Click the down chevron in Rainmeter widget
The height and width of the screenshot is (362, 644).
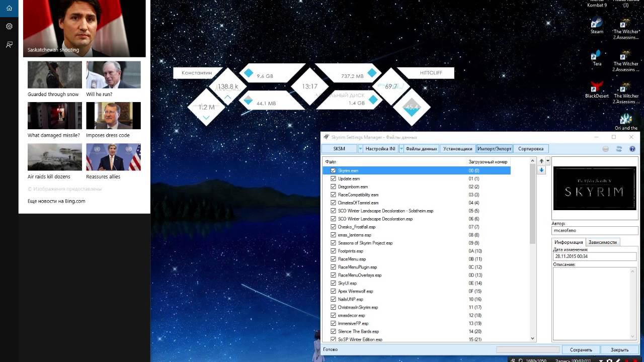point(206,118)
